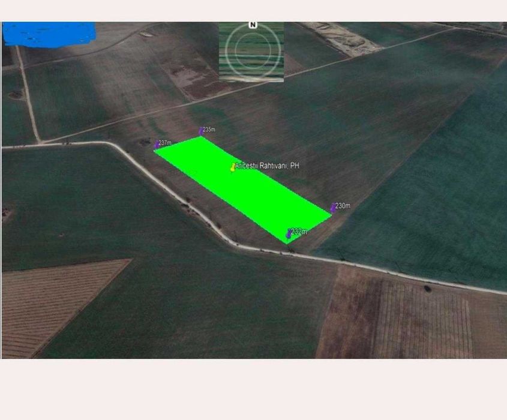Click the '235m' elevation label

(x=209, y=130)
